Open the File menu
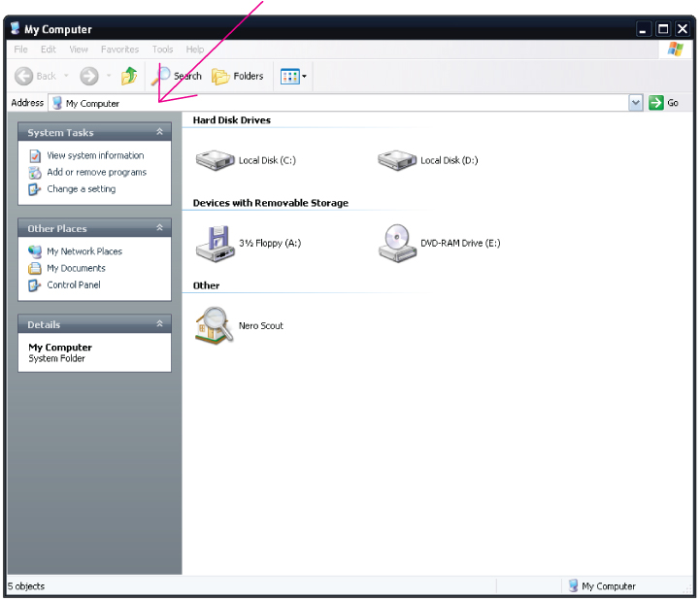This screenshot has width=700, height=601. tap(20, 50)
